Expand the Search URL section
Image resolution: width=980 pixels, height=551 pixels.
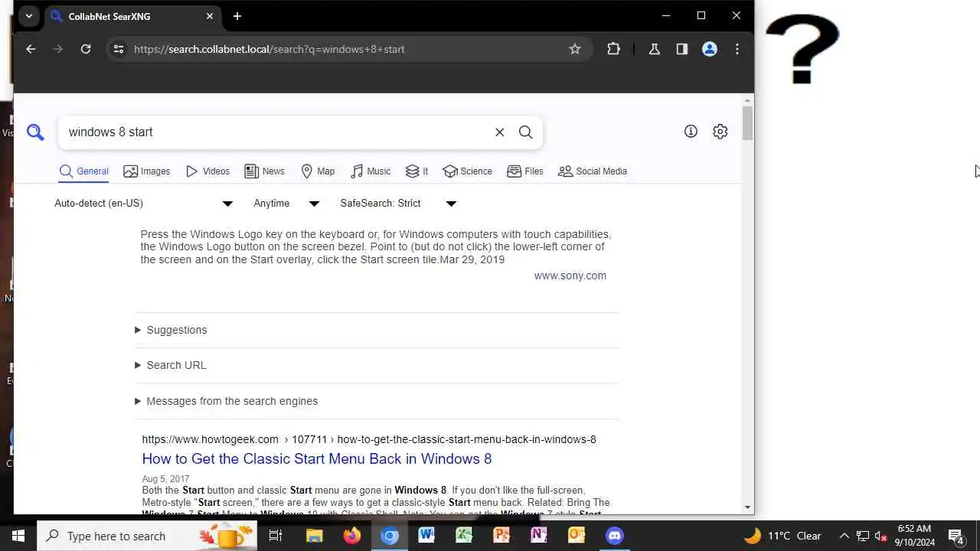170,365
